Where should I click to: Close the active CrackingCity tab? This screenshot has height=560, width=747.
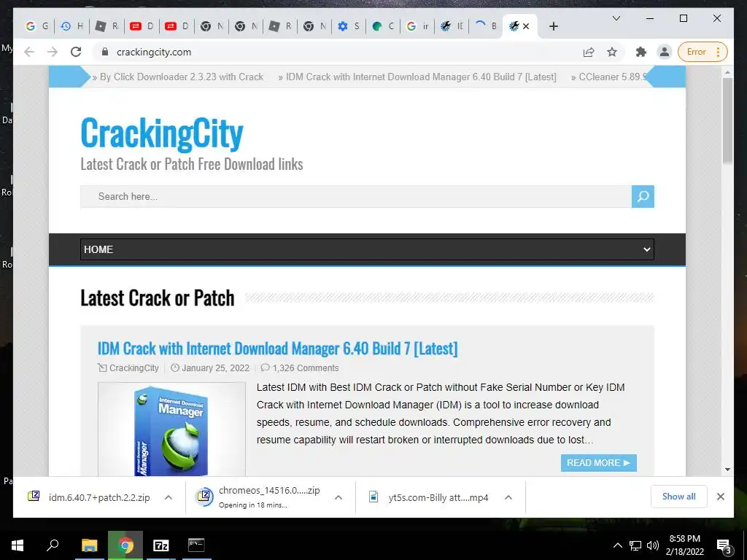coord(526,26)
